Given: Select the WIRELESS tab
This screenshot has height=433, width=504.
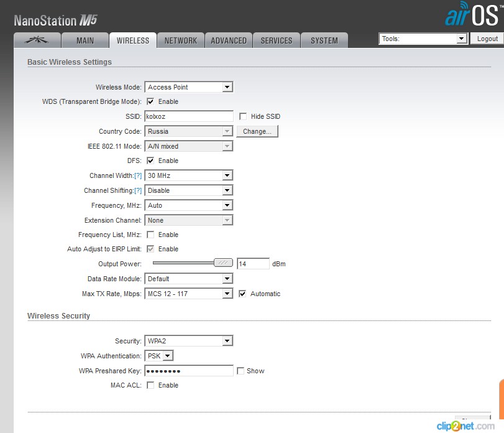Looking at the screenshot, I should pos(133,40).
